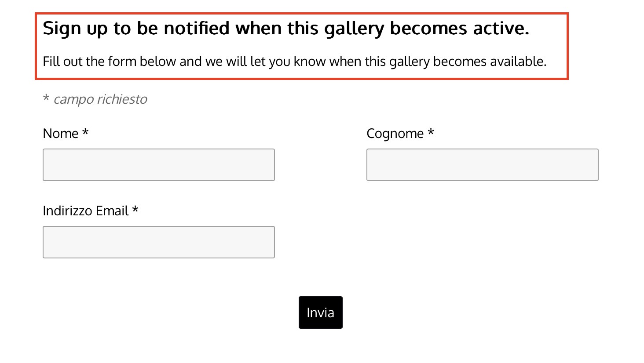Click the Cognome field label
Image resolution: width=644 pixels, height=363 pixels.
[395, 134]
